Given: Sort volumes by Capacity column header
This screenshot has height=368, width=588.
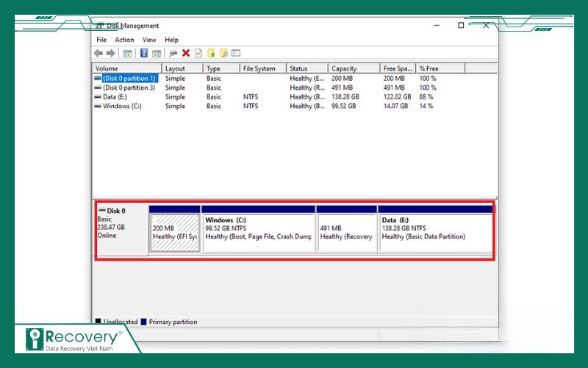Looking at the screenshot, I should (x=344, y=68).
